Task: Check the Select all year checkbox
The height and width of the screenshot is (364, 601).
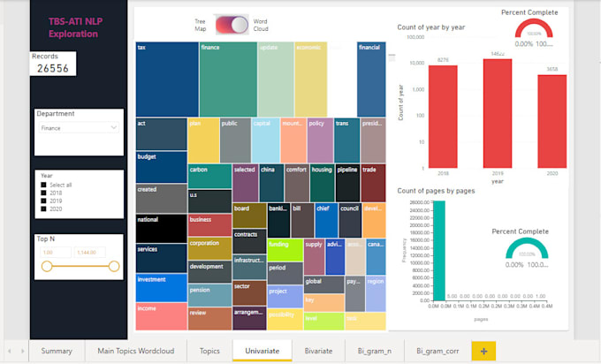Action: coord(43,185)
